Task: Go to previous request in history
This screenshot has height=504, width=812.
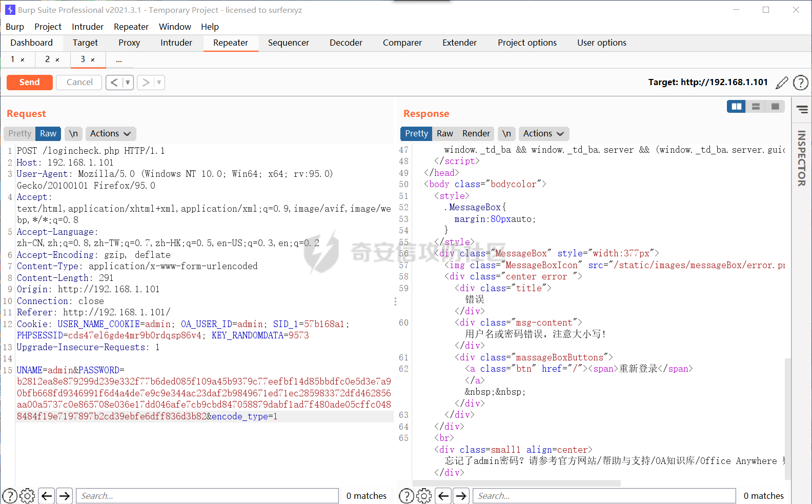Action: click(114, 82)
